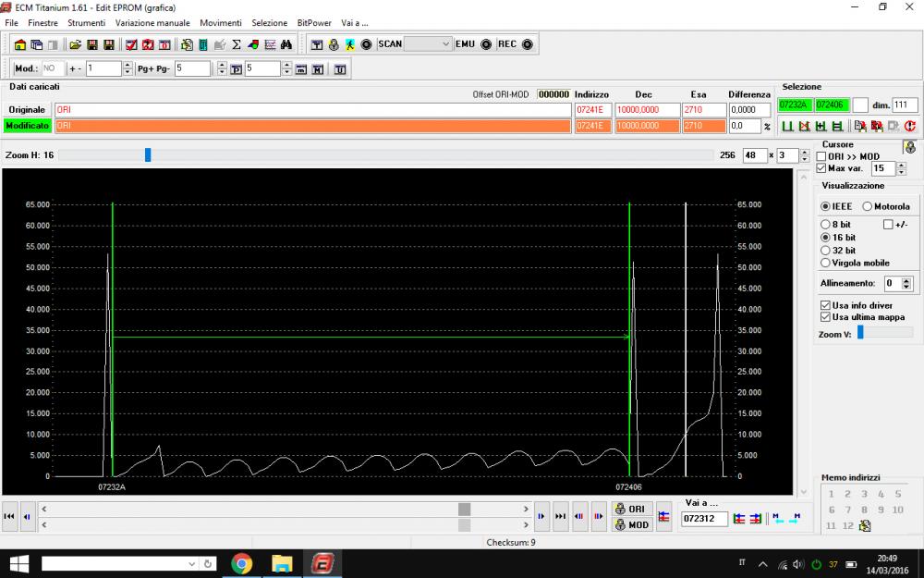Click the first floppy disk save icon
The image size is (924, 578).
(x=91, y=44)
